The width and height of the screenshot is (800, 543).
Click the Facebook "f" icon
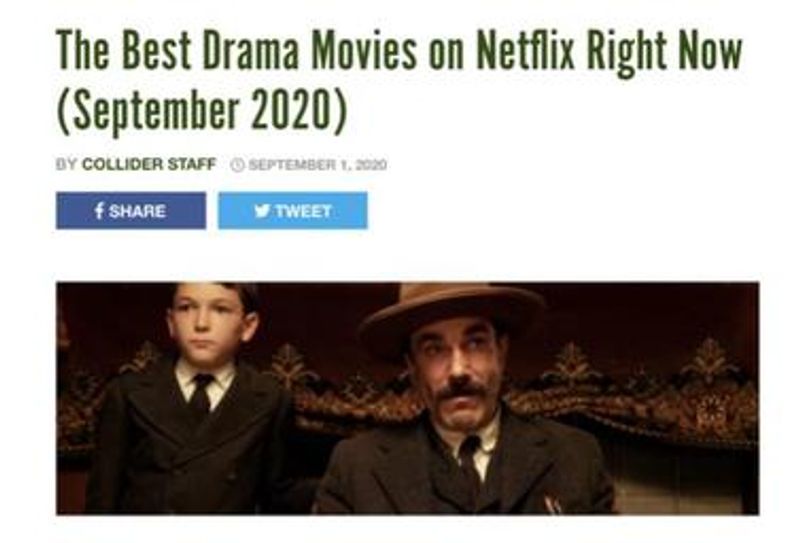99,210
